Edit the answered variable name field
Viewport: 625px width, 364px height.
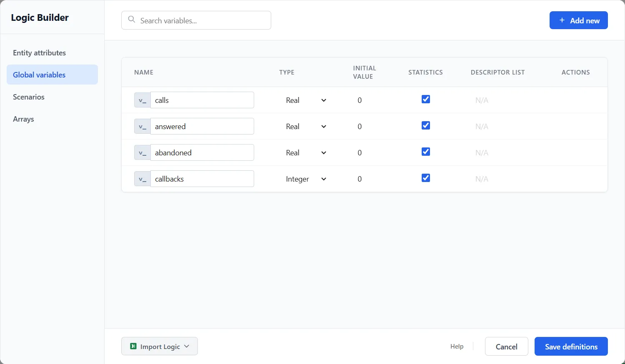point(202,126)
